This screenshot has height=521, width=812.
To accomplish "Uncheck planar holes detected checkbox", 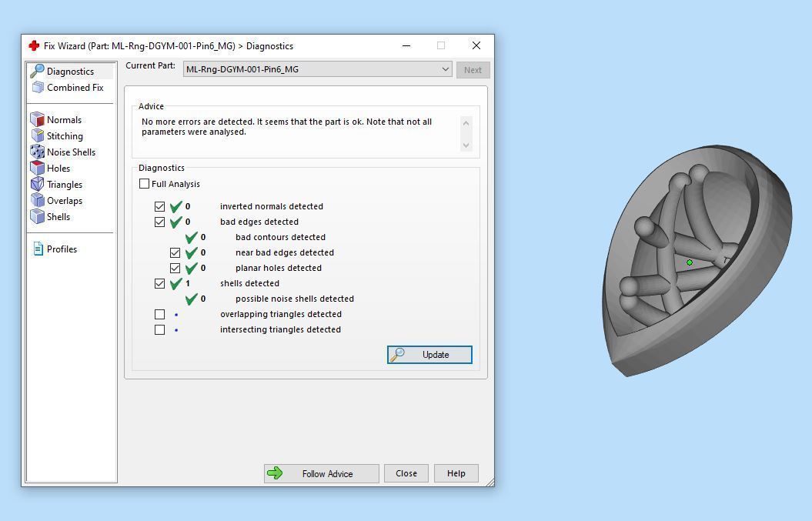I will pos(175,269).
